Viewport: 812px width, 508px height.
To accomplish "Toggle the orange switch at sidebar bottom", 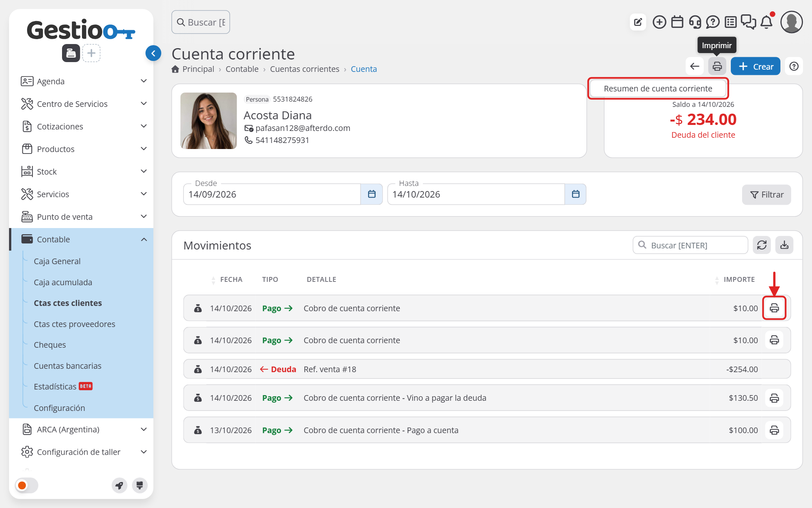I will click(x=27, y=485).
